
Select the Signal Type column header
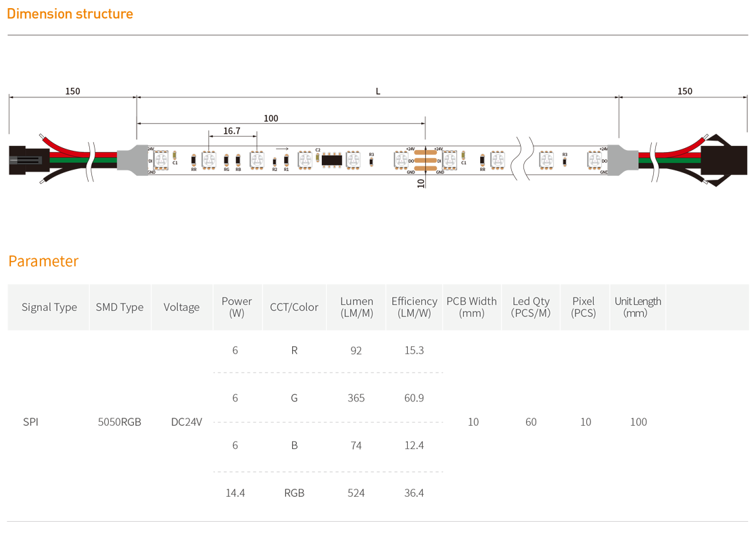[49, 307]
